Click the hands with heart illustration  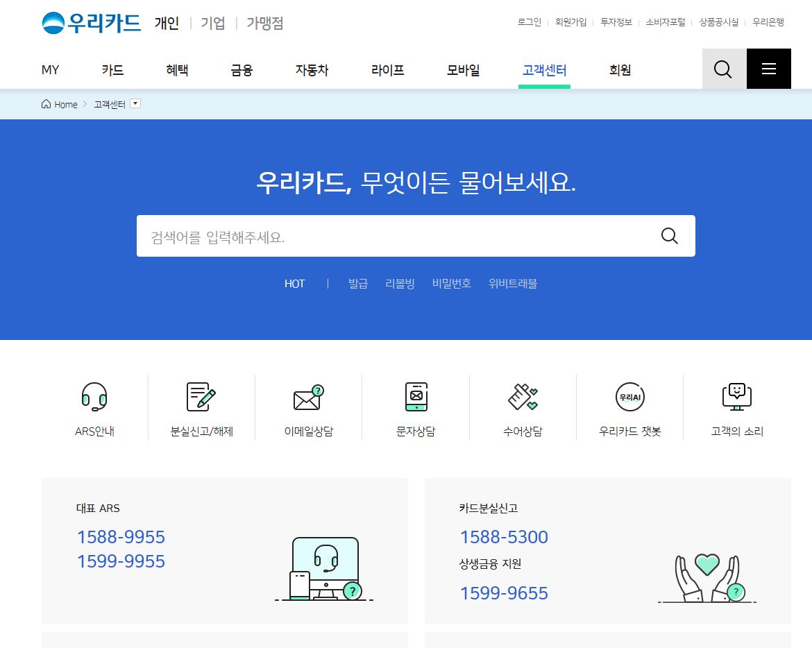707,578
